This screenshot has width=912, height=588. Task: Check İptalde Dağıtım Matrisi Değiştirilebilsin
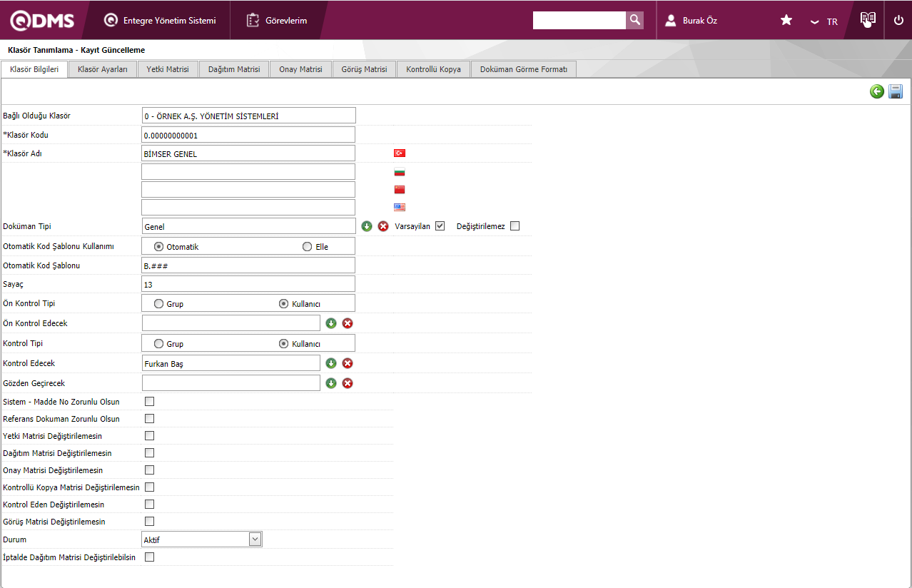coord(150,557)
